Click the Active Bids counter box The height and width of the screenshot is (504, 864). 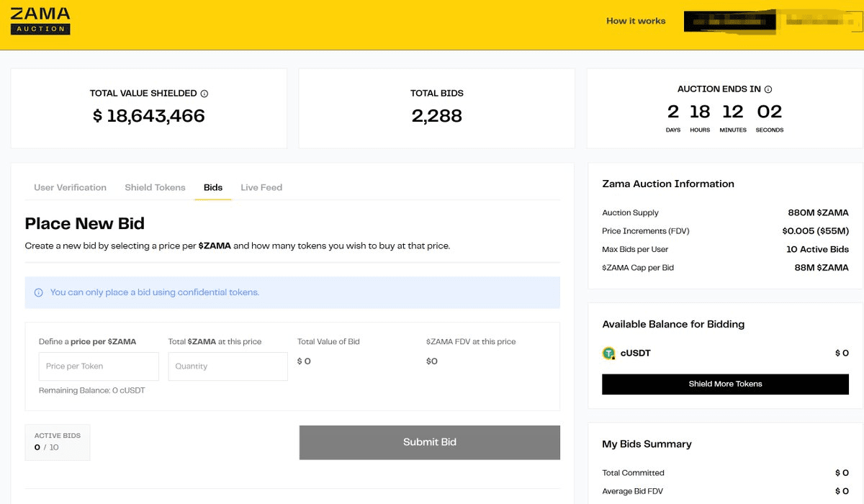click(58, 442)
